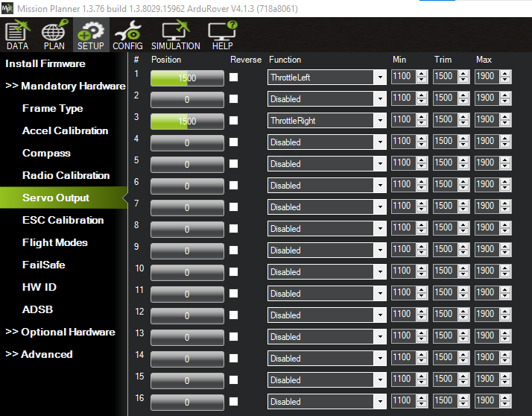Viewport: 532px width, 416px height.
Task: Open the FailSafe page
Action: coord(44,265)
